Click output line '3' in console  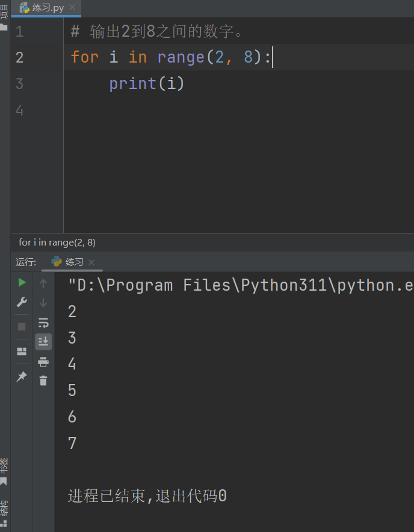(x=72, y=338)
